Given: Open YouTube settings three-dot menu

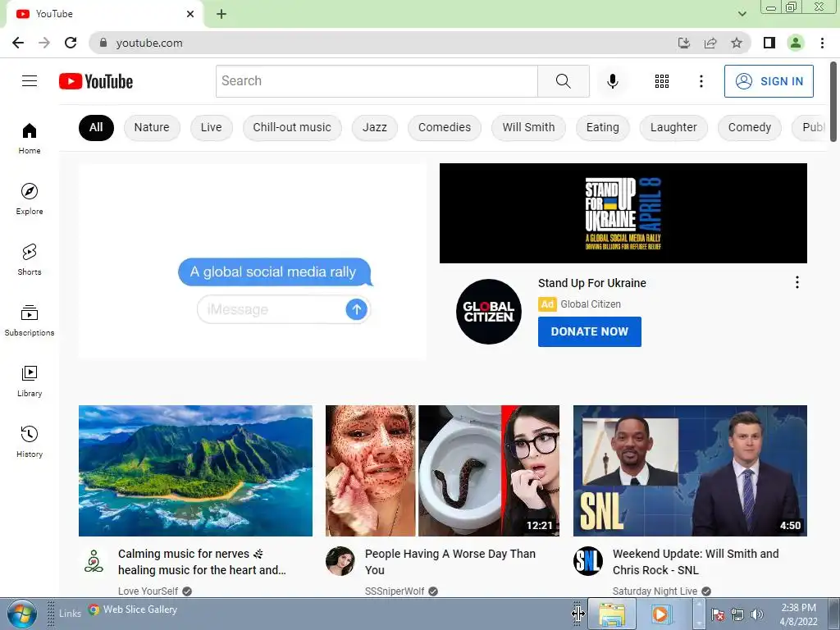Looking at the screenshot, I should coord(701,81).
